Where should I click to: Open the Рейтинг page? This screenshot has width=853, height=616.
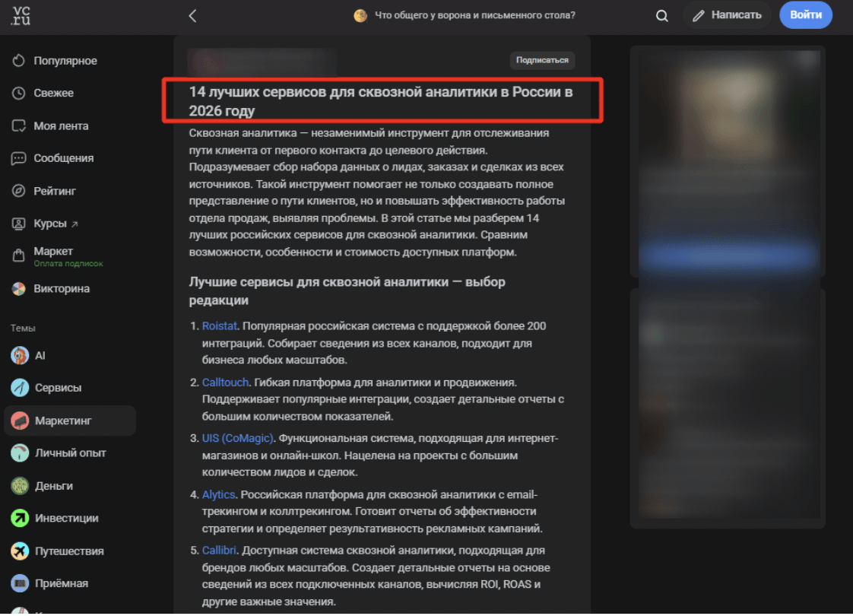coord(55,191)
